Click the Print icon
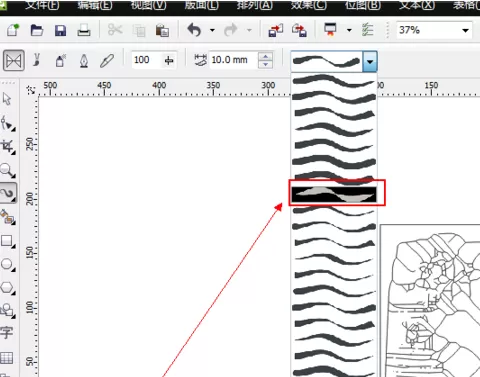The height and width of the screenshot is (377, 480). pyautogui.click(x=84, y=30)
